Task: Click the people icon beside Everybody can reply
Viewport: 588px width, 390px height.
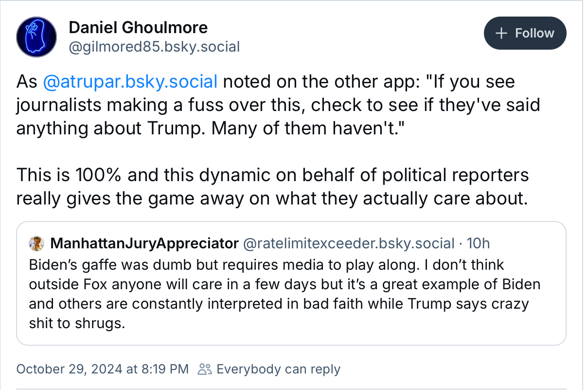Action: click(205, 369)
